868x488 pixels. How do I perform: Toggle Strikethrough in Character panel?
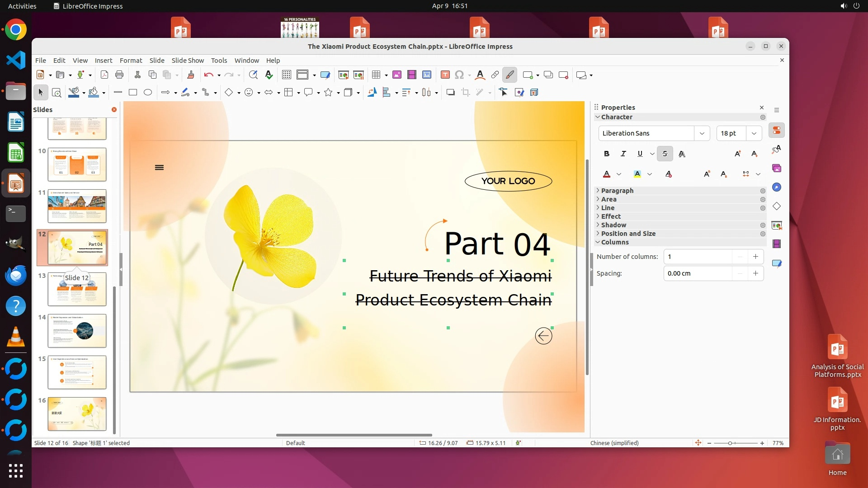pos(665,154)
